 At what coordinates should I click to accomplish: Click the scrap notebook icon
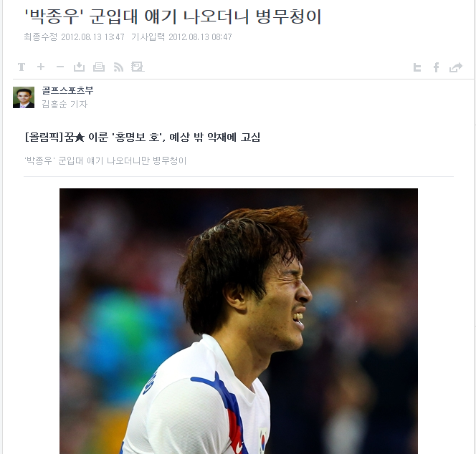[138, 67]
